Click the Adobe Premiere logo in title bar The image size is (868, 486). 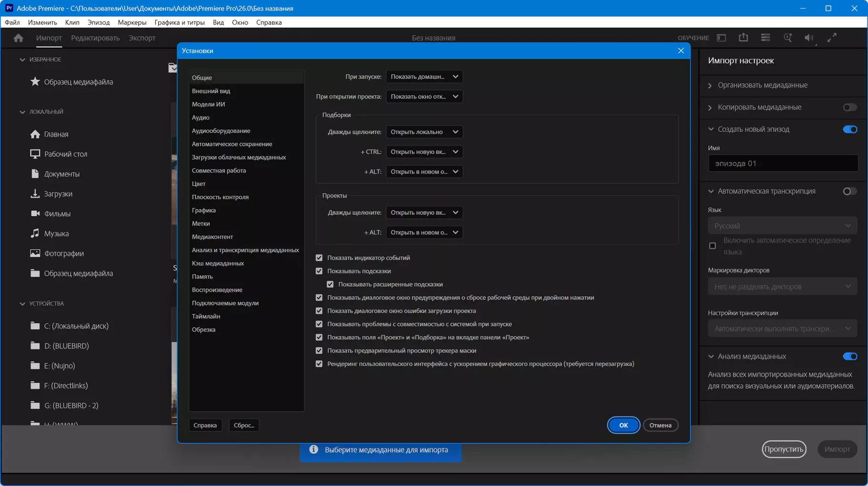[x=9, y=8]
